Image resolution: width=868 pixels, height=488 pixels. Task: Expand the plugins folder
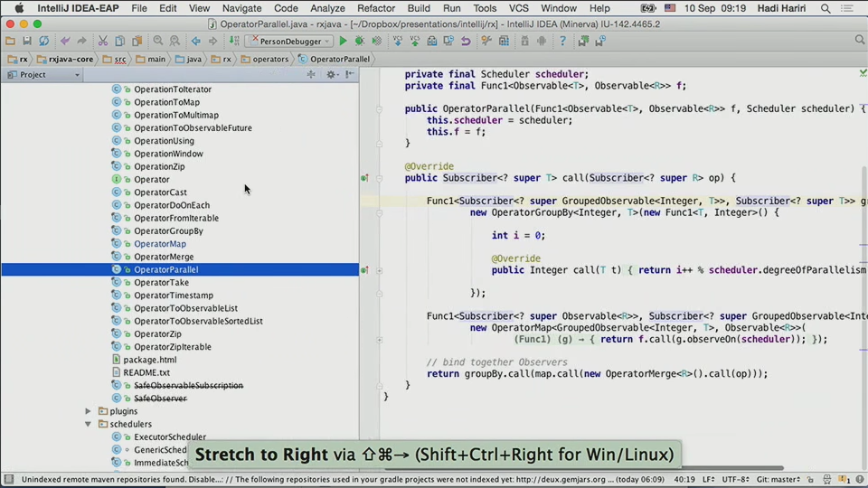coord(89,411)
